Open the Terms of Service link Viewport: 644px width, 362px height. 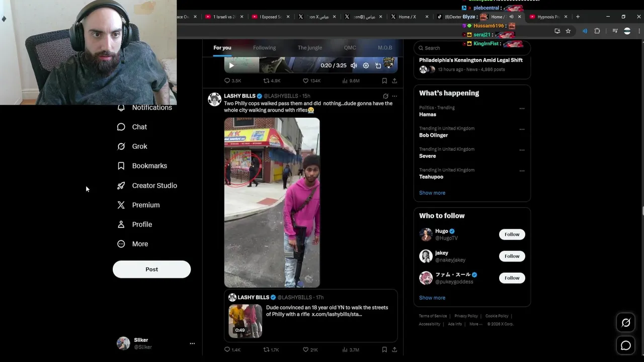pos(433,316)
